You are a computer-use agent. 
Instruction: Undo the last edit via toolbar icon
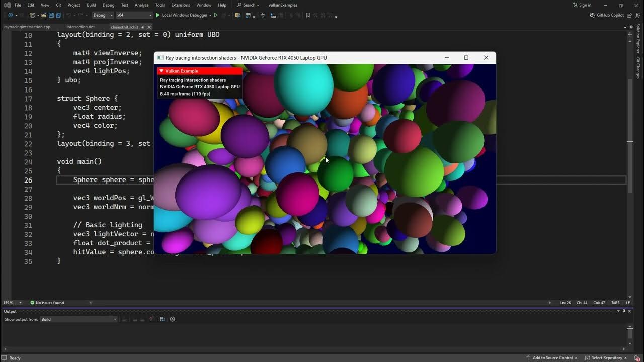point(69,15)
